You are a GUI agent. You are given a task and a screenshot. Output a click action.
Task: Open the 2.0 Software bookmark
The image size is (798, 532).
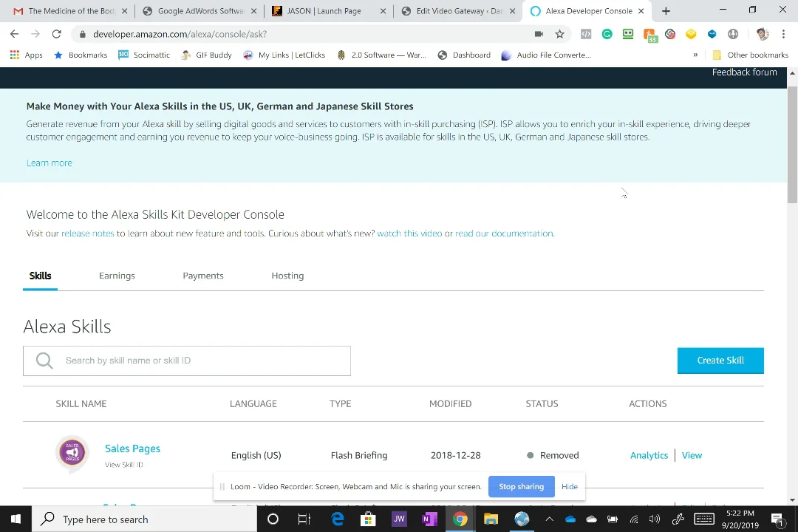[x=382, y=55]
